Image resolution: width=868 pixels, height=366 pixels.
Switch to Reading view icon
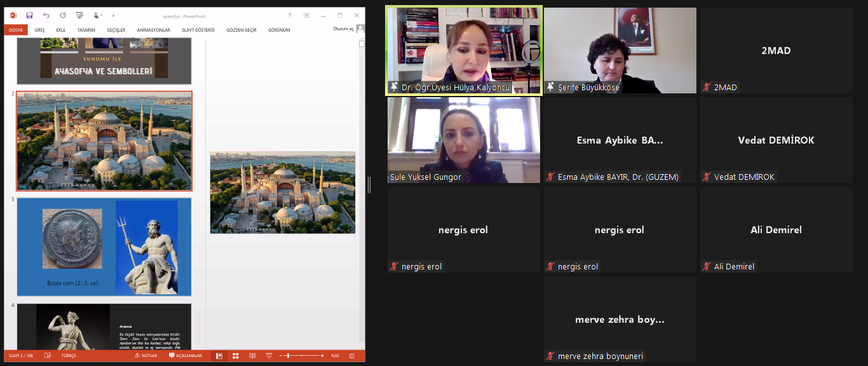pyautogui.click(x=252, y=356)
